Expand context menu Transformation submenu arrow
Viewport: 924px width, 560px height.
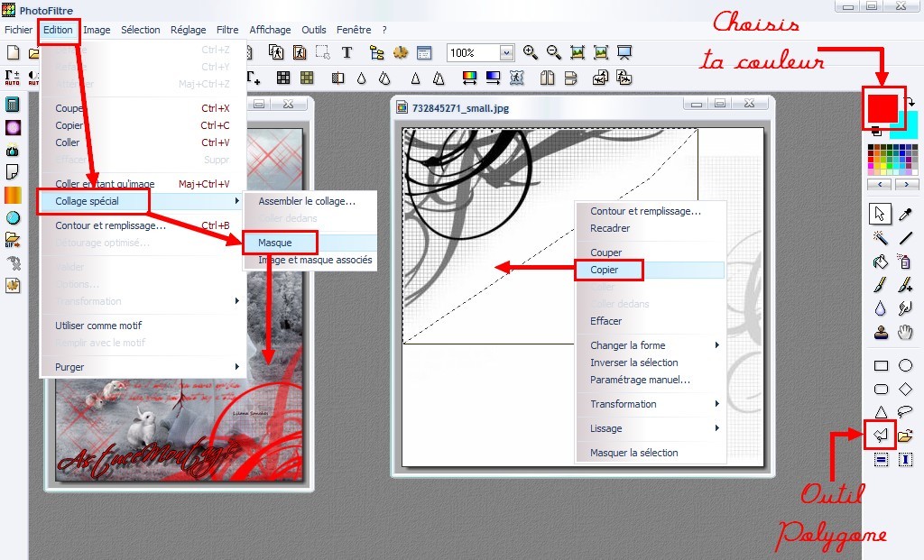point(716,404)
